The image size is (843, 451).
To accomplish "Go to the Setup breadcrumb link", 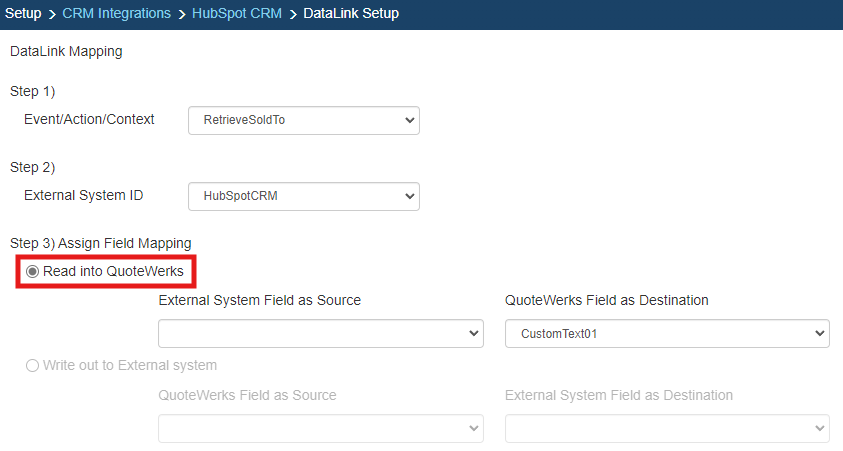I will click(23, 14).
